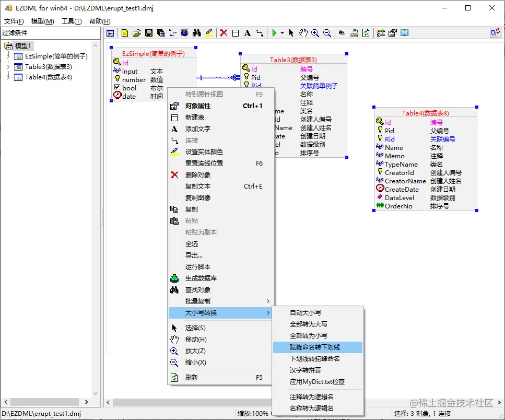Select the hand move tool in toolbar
The image size is (505, 420).
click(x=303, y=33)
